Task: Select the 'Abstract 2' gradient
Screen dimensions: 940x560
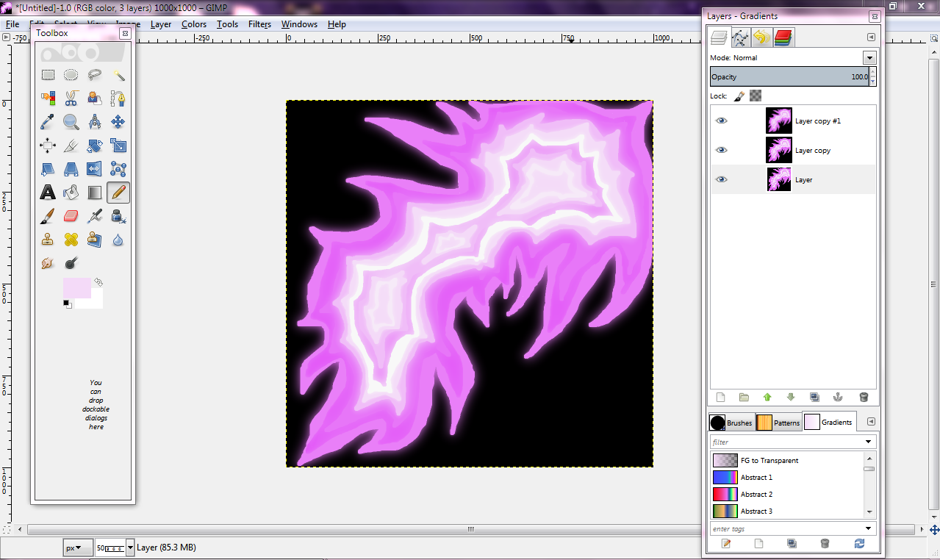Action: 786,495
